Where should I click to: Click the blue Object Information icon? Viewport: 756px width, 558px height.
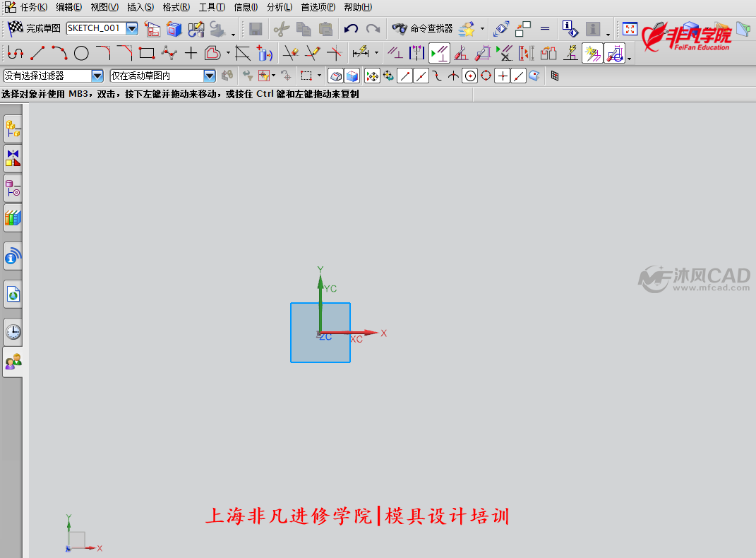click(x=570, y=29)
